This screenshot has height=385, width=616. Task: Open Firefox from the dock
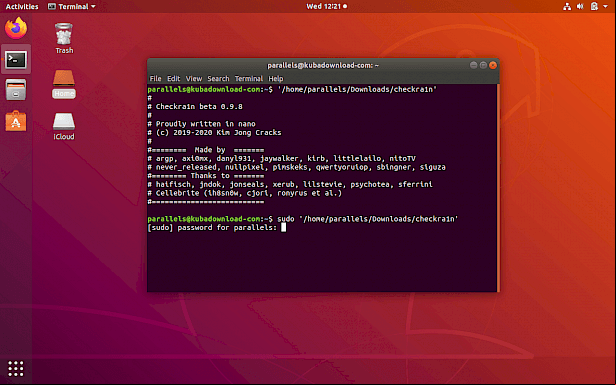click(16, 28)
